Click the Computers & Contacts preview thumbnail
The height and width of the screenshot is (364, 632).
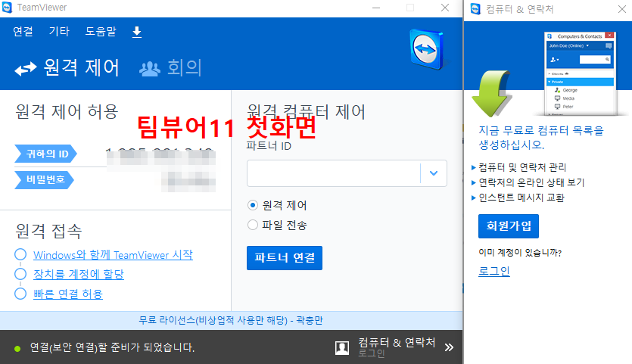tap(581, 73)
